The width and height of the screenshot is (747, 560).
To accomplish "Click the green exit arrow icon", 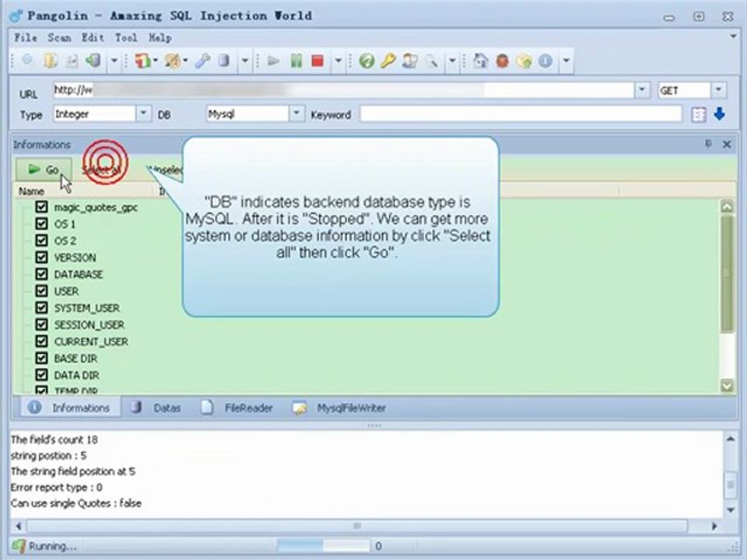I will coord(93,61).
